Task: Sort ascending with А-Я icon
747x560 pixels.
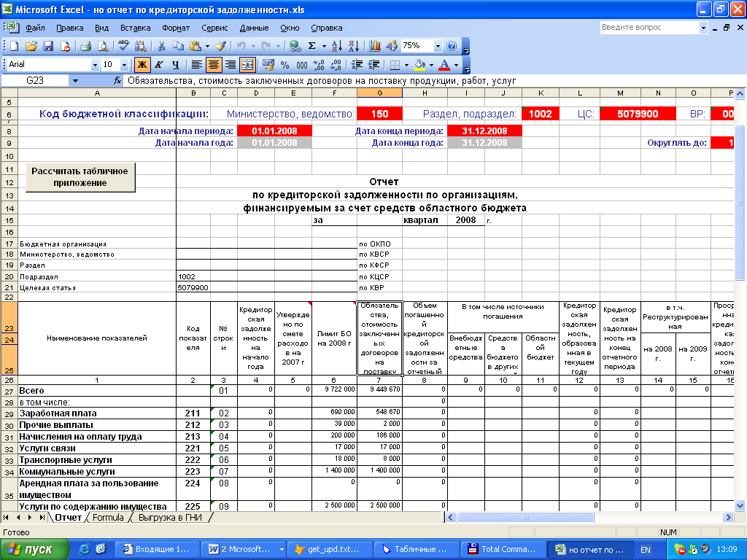Action: click(x=337, y=46)
